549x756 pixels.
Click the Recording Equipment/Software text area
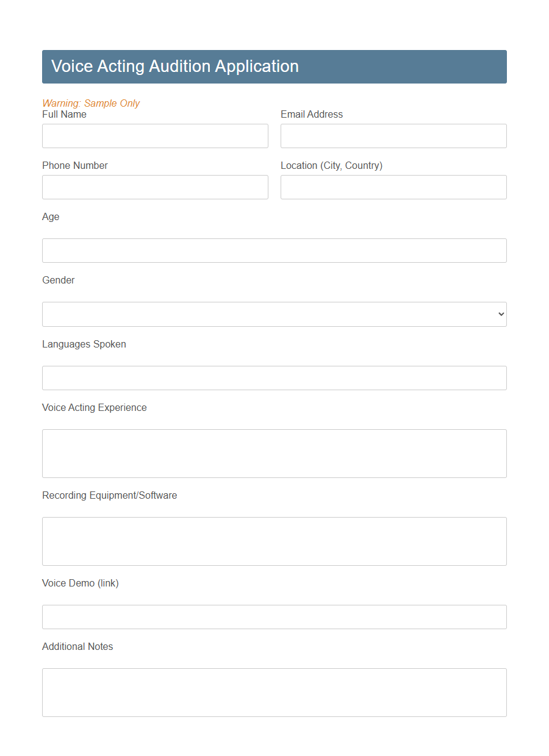coord(274,541)
